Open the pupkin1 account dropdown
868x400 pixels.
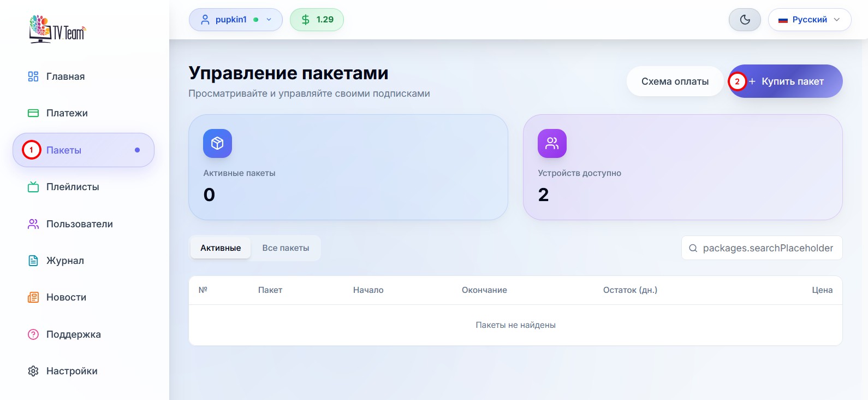click(235, 20)
